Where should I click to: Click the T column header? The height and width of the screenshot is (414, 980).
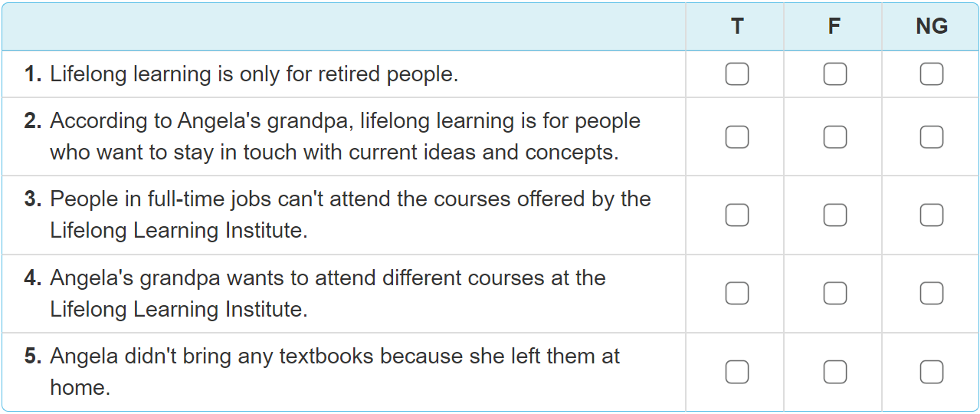736,27
